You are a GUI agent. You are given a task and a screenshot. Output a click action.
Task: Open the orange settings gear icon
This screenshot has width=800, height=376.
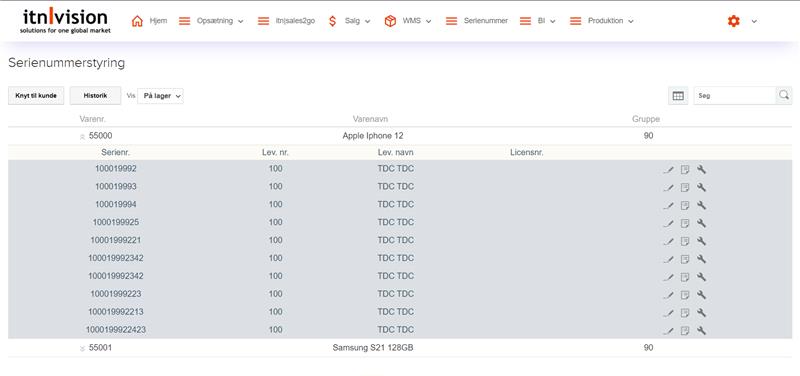[x=734, y=21]
